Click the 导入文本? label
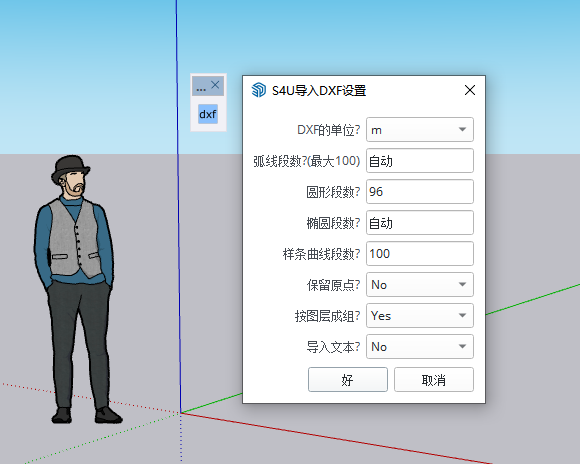 point(333,347)
